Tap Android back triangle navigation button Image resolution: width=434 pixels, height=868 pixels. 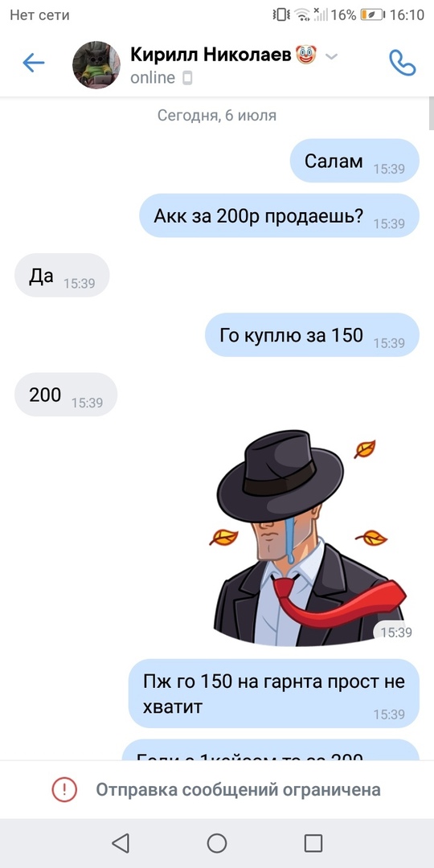coord(120,843)
